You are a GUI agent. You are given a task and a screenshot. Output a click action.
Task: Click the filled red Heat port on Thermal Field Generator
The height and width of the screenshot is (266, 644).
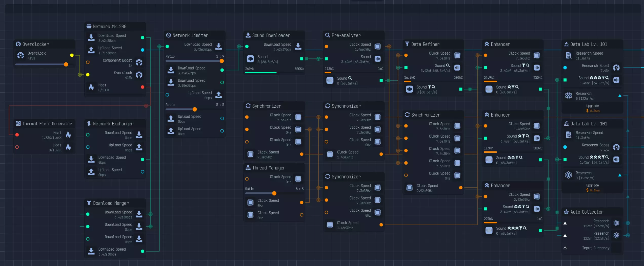click(17, 135)
